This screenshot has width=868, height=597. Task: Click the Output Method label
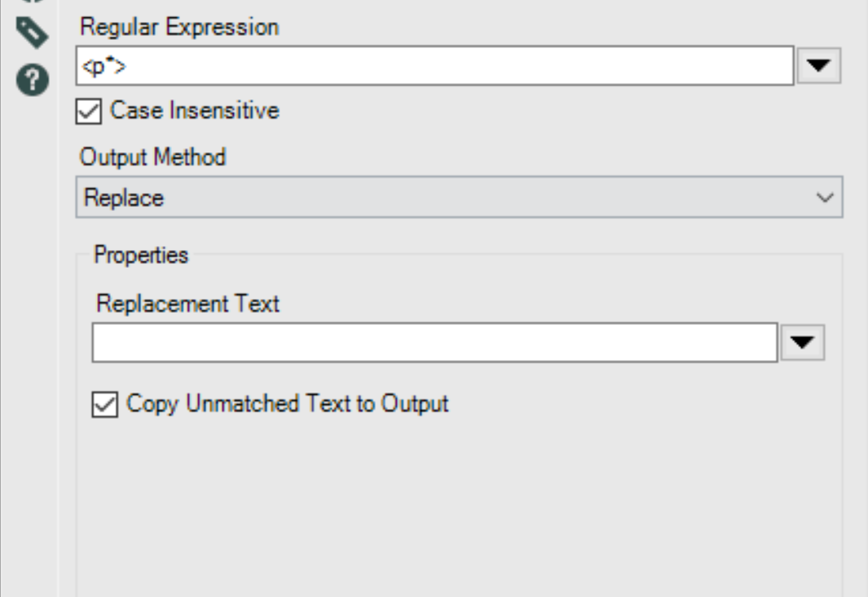coord(152,157)
